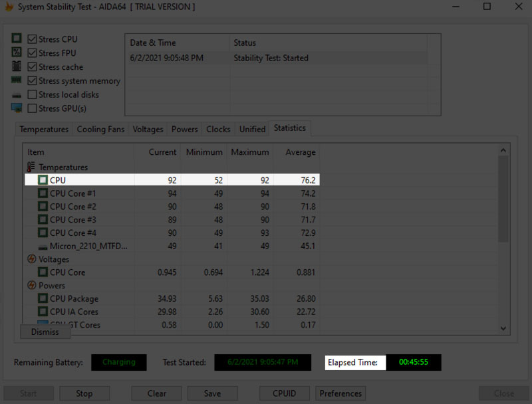Click the CPU Core #2 row icon
Screen dimensions: 532x404
(43, 207)
